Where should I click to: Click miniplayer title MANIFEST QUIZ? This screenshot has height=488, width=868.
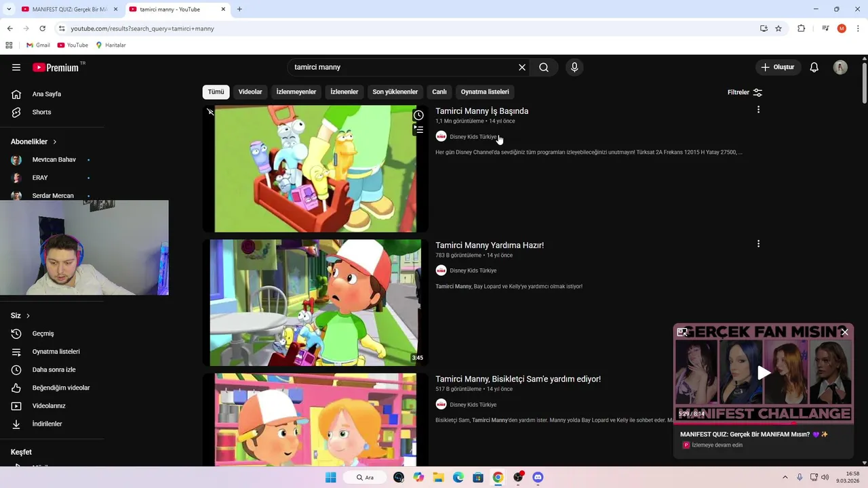point(754,434)
